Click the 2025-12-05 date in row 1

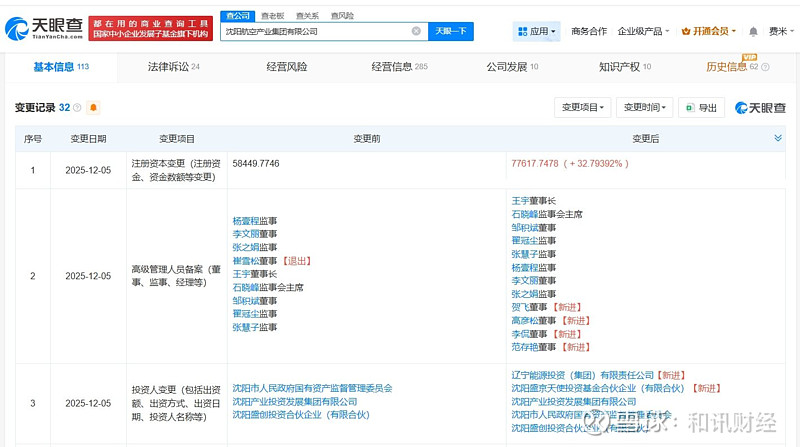click(x=88, y=170)
